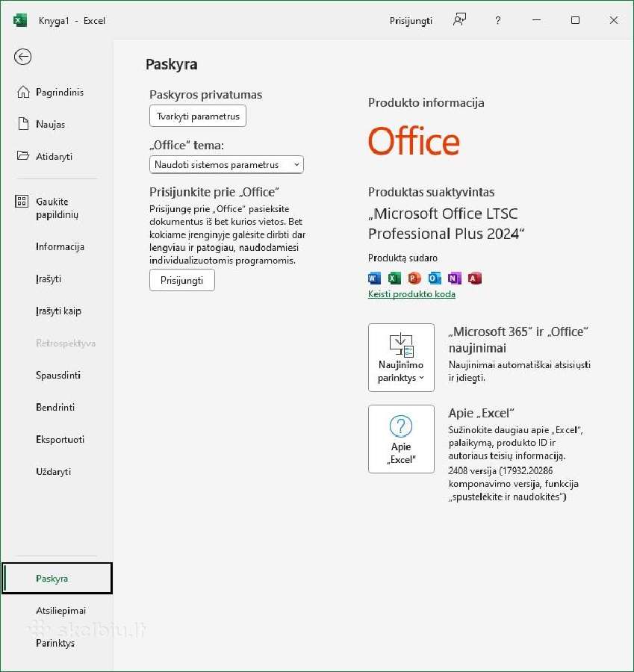The width and height of the screenshot is (634, 672).
Task: Go to Informacija page
Action: coord(57,246)
